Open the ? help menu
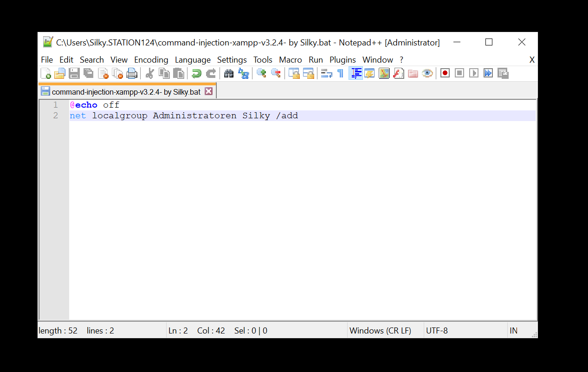 401,60
